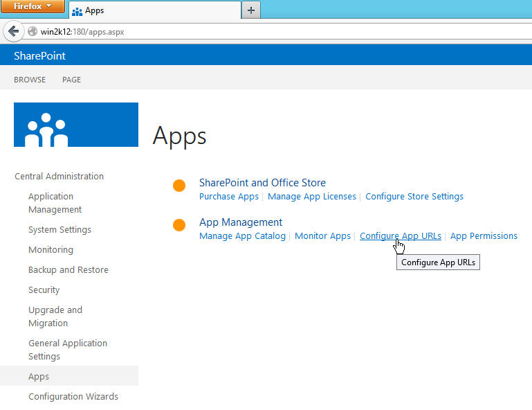The image size is (532, 410).
Task: Select System Settings in sidebar
Action: coord(59,230)
